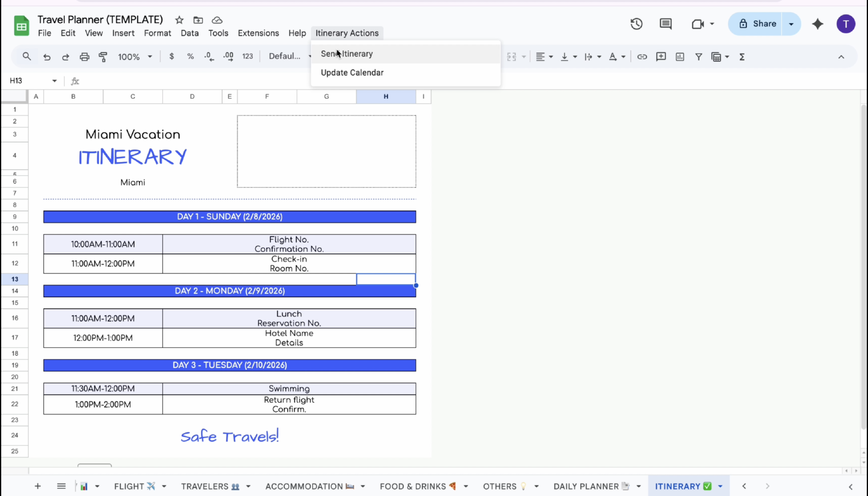Viewport: 868px width, 496px height.
Task: Open the ITINERARY tab options arrow
Action: click(x=720, y=487)
